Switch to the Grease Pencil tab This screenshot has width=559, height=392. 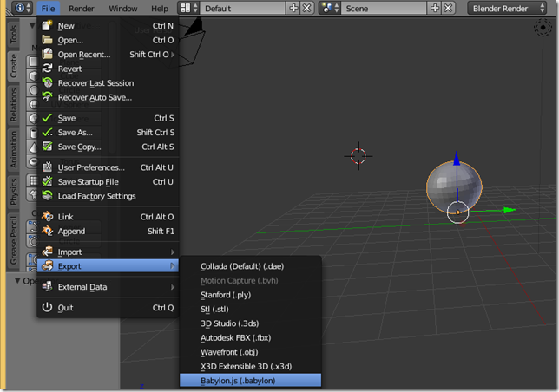[x=13, y=240]
